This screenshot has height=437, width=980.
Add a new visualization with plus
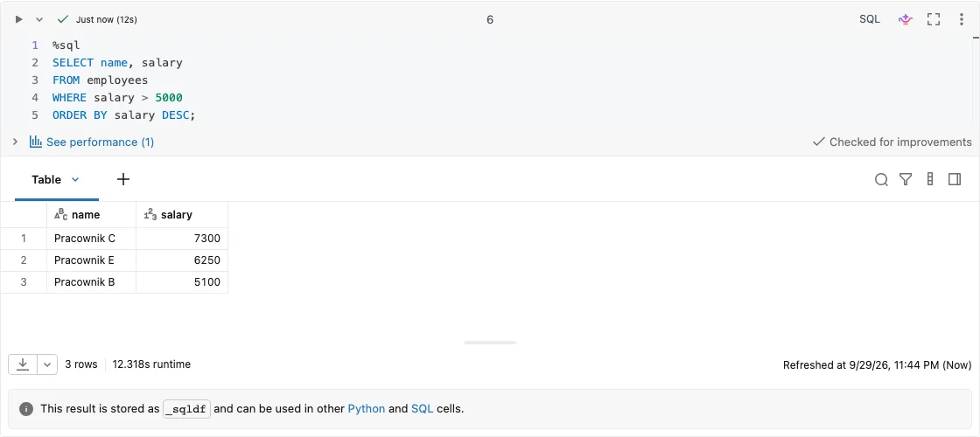tap(123, 179)
